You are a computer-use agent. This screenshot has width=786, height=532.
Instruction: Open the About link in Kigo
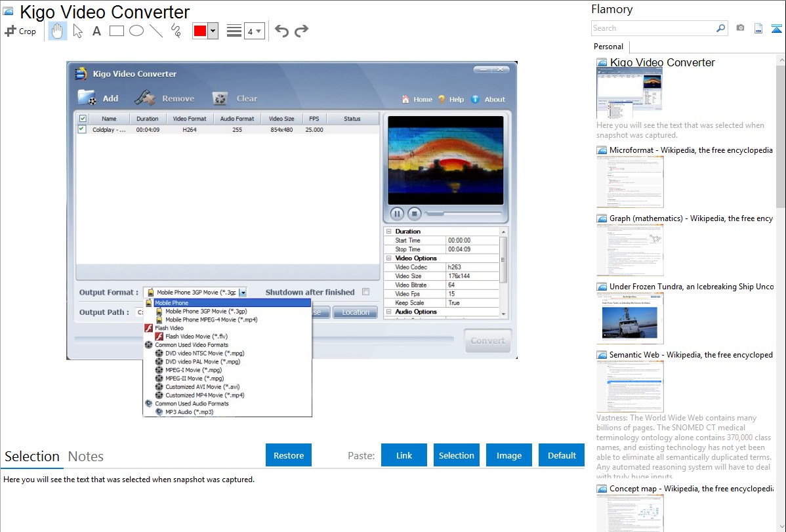tap(489, 99)
